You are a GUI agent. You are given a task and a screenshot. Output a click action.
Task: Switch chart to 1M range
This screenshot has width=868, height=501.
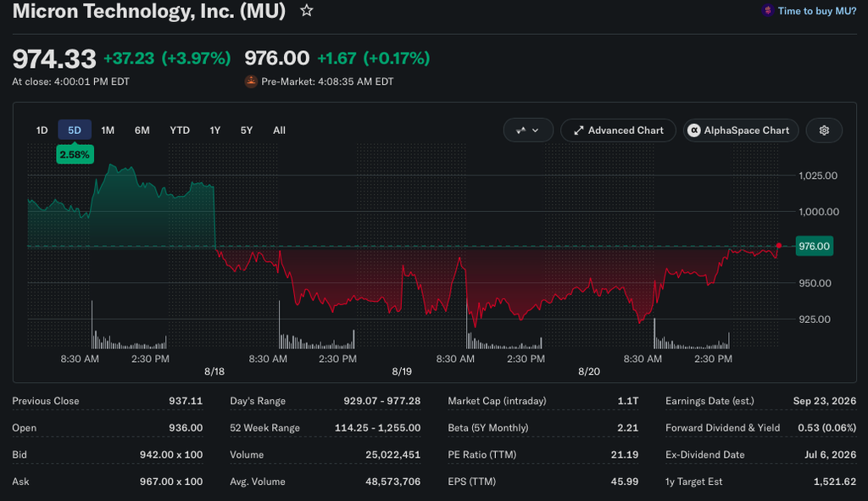point(108,130)
